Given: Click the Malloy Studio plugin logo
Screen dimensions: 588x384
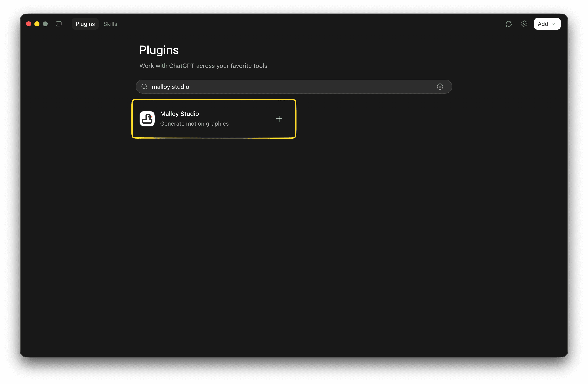Looking at the screenshot, I should 147,119.
